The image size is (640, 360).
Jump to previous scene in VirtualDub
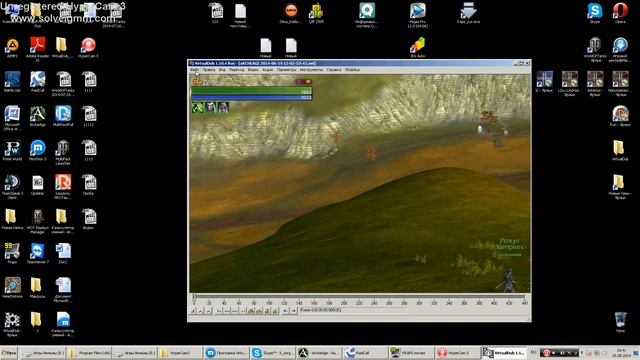(x=267, y=311)
